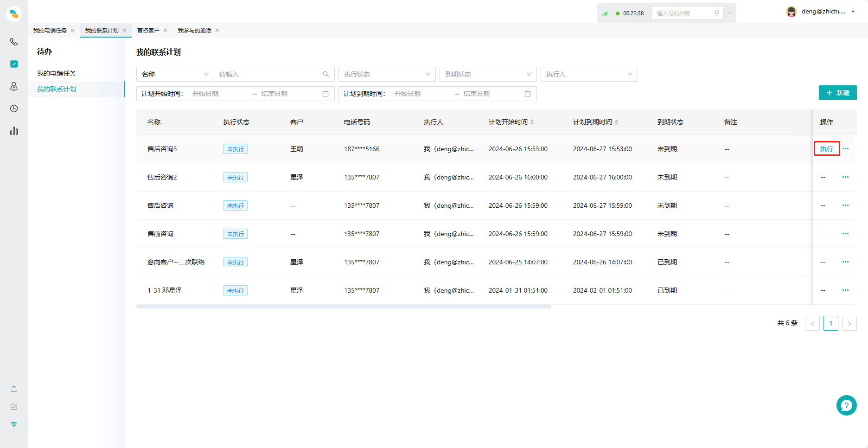Click 执行 for 售后咨询3

827,149
